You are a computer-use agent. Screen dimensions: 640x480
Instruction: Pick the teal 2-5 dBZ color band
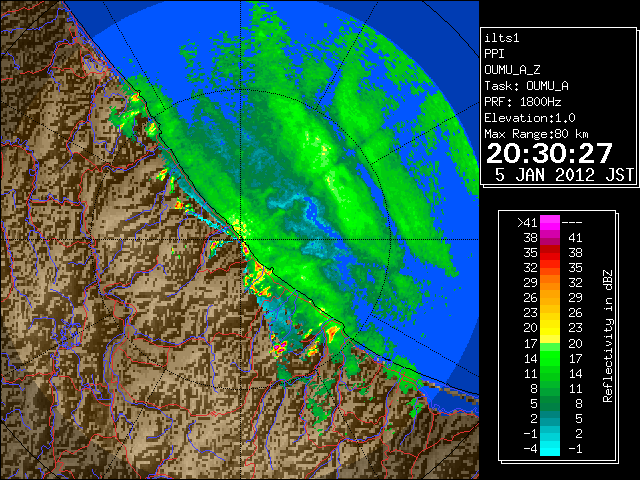point(550,418)
